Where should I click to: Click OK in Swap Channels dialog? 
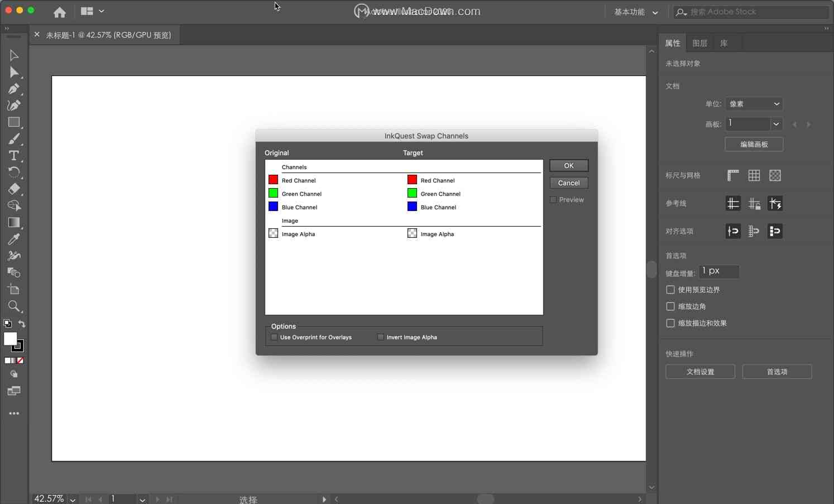569,166
